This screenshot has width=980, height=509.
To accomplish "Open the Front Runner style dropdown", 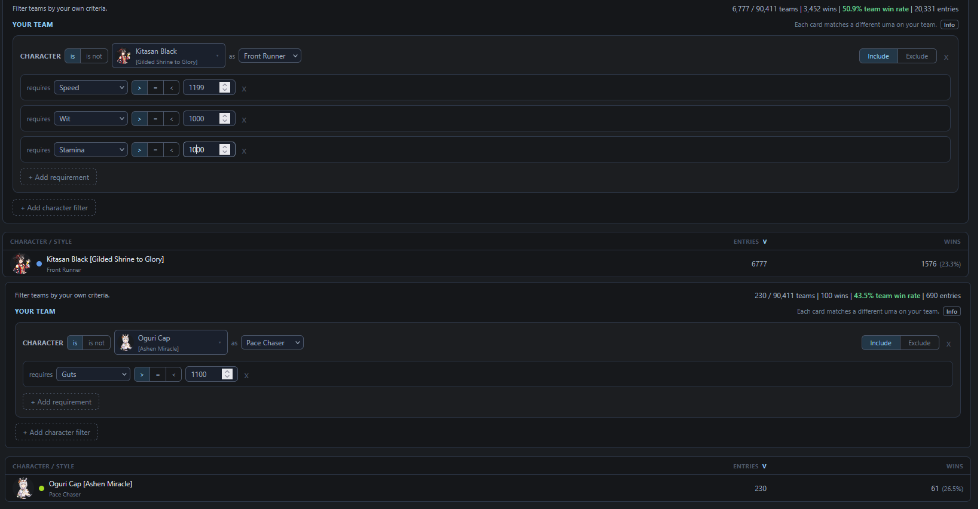I will coord(270,56).
